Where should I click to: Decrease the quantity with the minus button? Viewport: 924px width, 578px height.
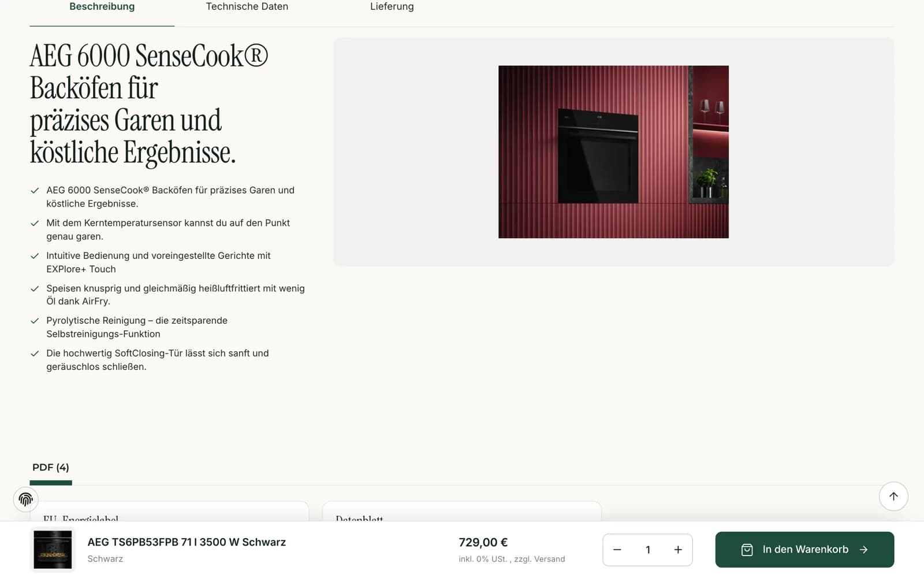click(x=617, y=550)
